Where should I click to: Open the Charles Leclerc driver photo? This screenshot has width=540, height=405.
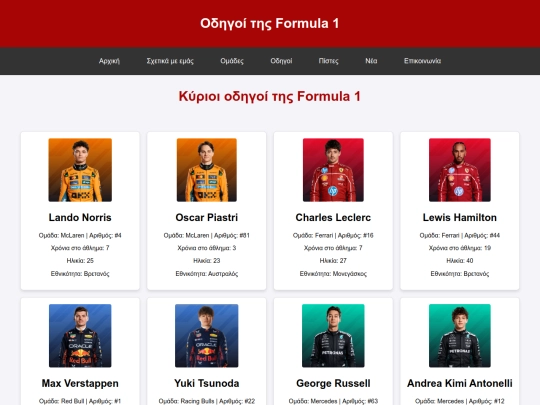pyautogui.click(x=333, y=170)
